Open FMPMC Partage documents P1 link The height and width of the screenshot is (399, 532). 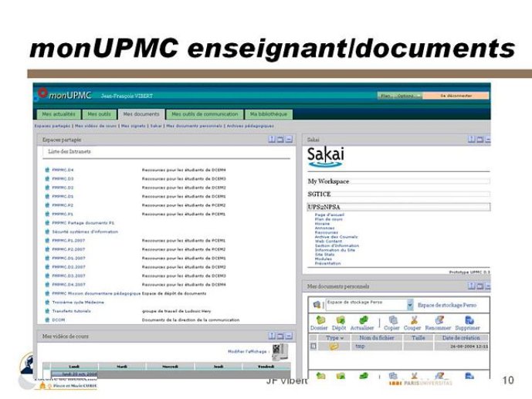pos(83,223)
